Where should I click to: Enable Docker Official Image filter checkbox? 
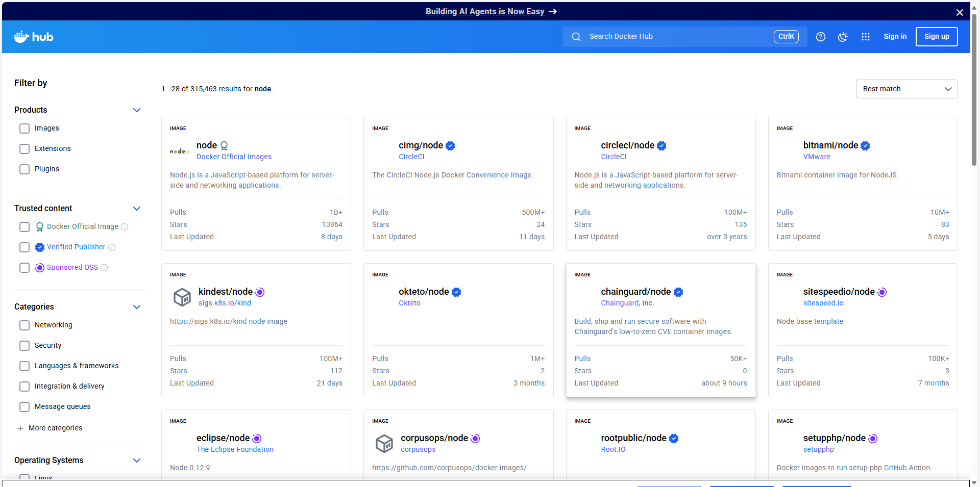[x=24, y=227]
